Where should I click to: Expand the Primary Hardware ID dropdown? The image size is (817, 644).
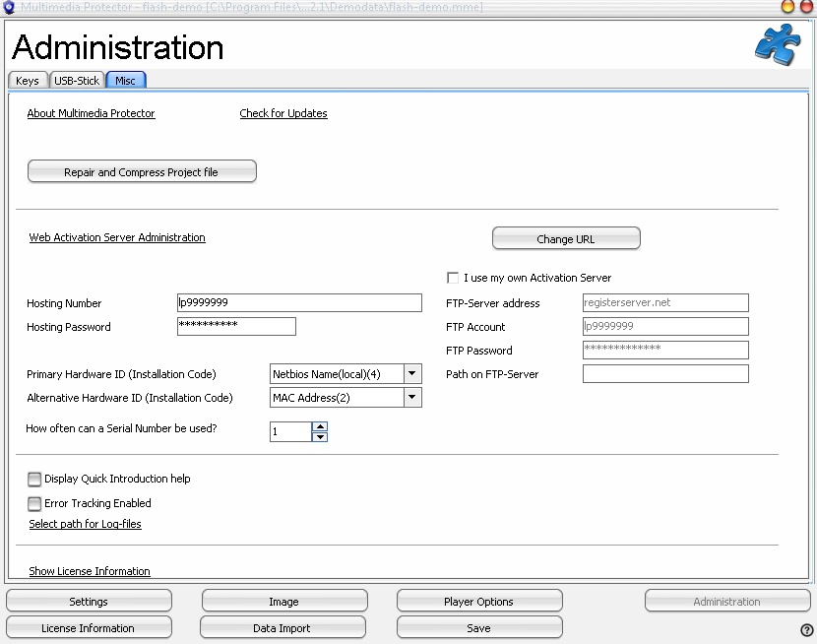pos(412,374)
